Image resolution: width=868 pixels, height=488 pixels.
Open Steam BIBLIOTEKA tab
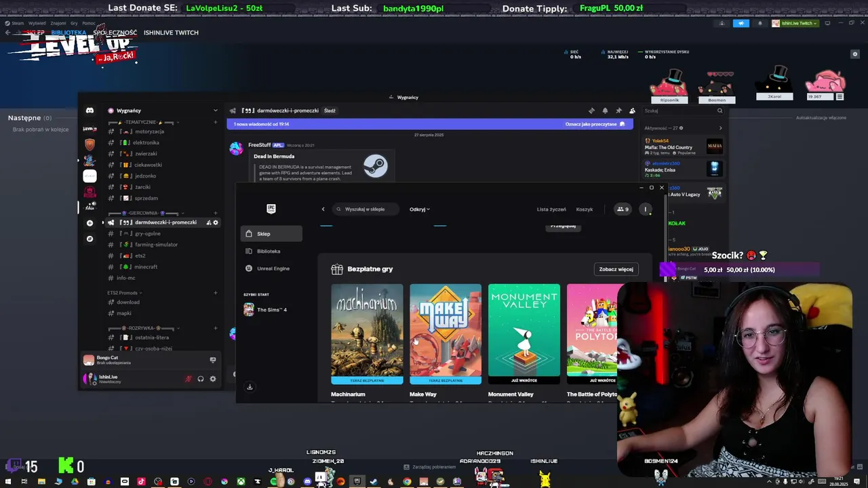68,33
